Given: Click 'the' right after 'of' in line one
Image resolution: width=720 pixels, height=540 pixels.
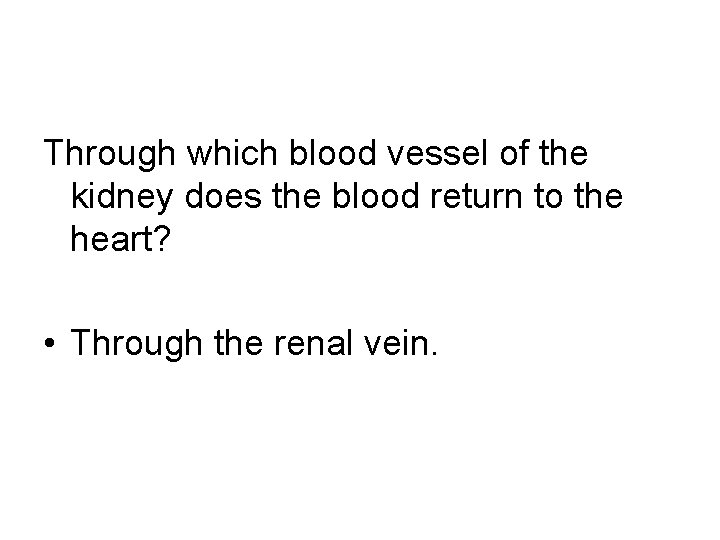Looking at the screenshot, I should click(563, 152).
